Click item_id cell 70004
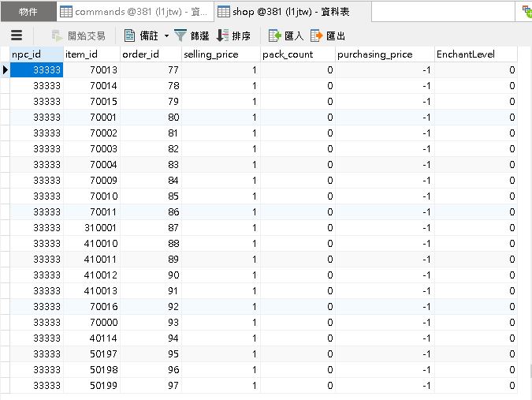Screen dimensions: 532x400 [x=91, y=165]
